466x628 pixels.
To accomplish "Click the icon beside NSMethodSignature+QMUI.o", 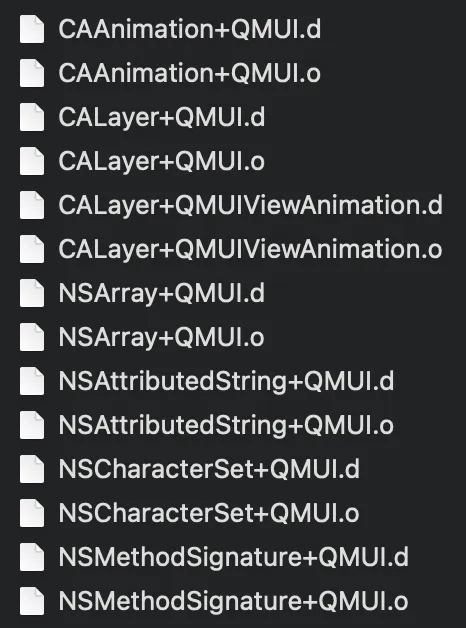I will click(32, 602).
